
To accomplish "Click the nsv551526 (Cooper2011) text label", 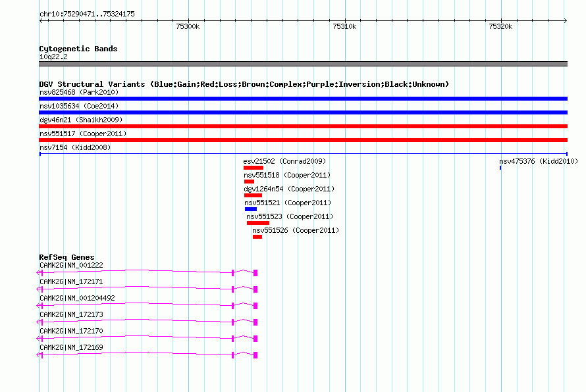I will [x=296, y=230].
